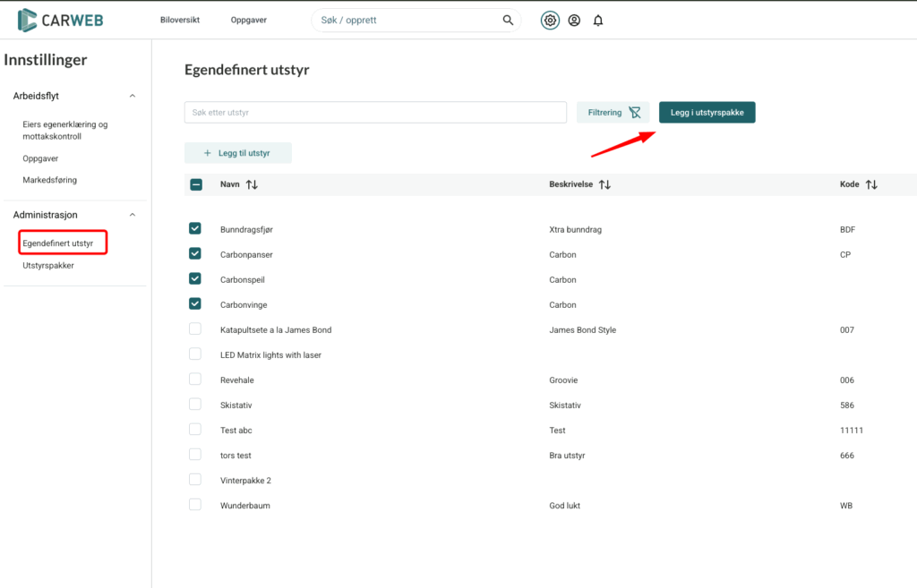Viewport: 917px width, 588px height.
Task: Focus the Søk etter utstyr field
Action: click(x=375, y=113)
